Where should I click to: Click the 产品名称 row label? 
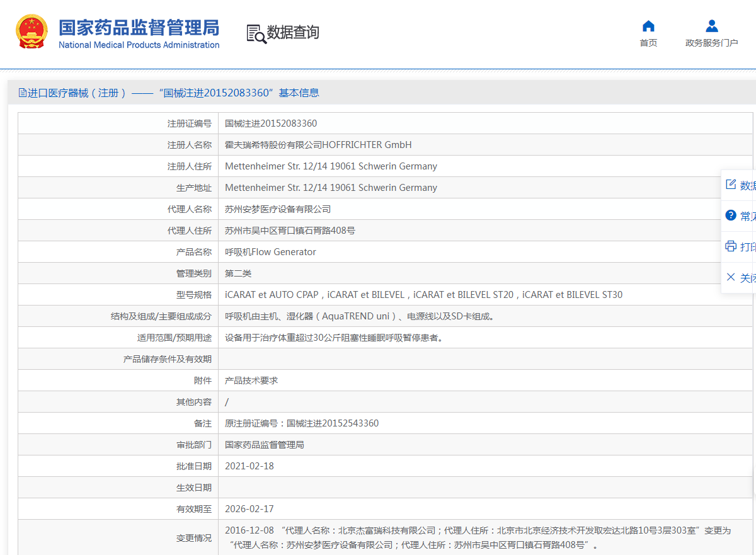tap(194, 252)
